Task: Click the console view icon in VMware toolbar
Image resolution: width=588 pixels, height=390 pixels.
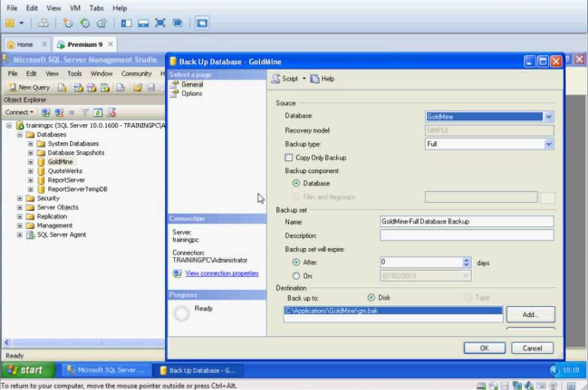Action: pyautogui.click(x=202, y=23)
